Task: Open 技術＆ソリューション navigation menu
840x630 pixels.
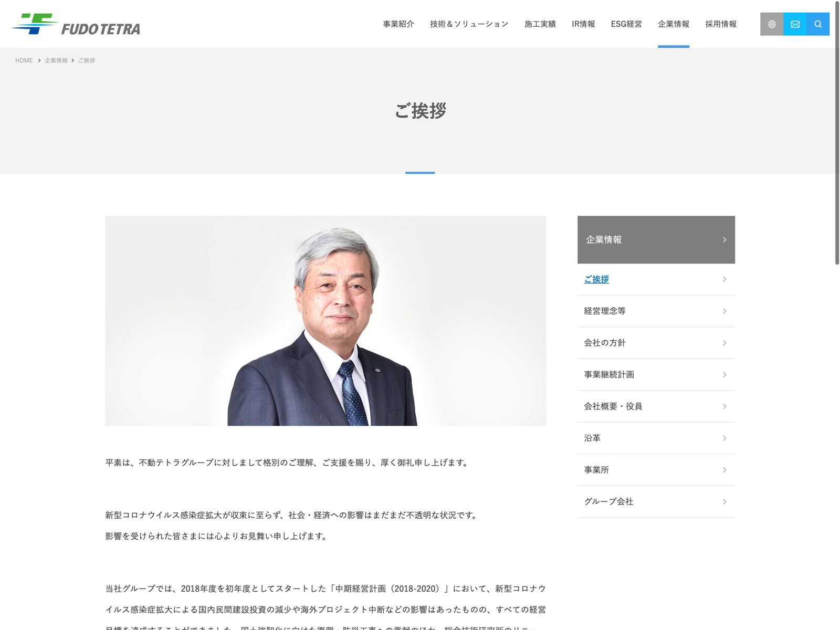Action: [469, 24]
